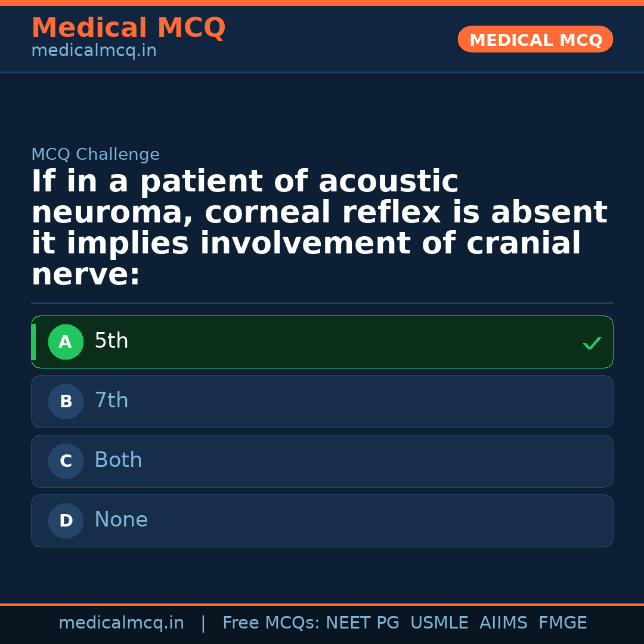The width and height of the screenshot is (644, 644).
Task: Select answer option B, 7th
Action: point(322,401)
